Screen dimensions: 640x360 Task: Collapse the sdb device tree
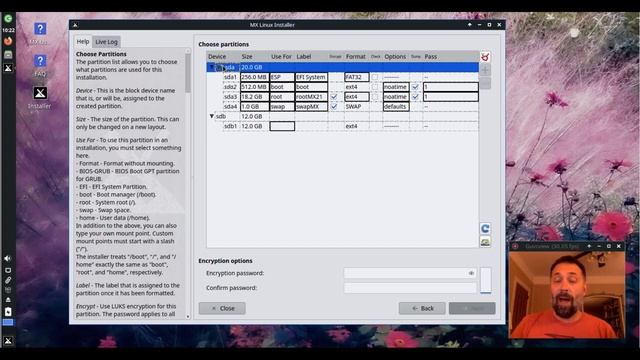[211, 116]
